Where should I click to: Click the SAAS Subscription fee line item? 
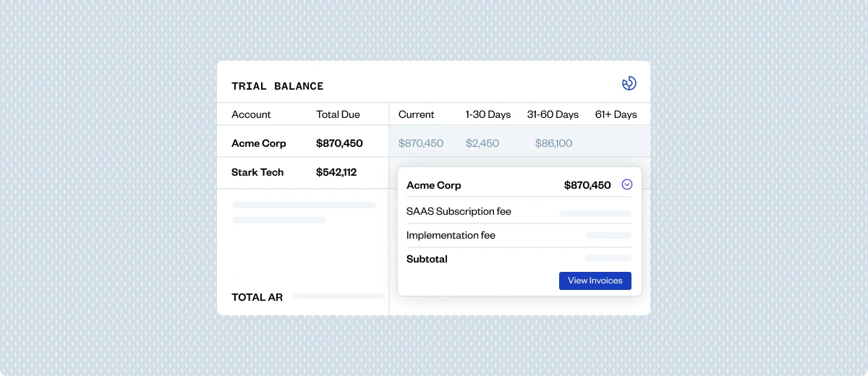(x=459, y=212)
